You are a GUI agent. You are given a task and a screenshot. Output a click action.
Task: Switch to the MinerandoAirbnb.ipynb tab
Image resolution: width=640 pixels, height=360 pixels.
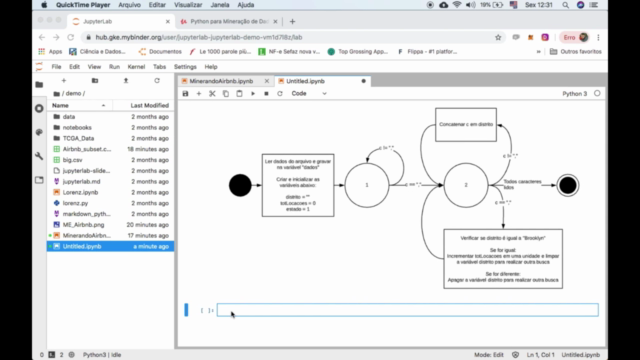221,81
